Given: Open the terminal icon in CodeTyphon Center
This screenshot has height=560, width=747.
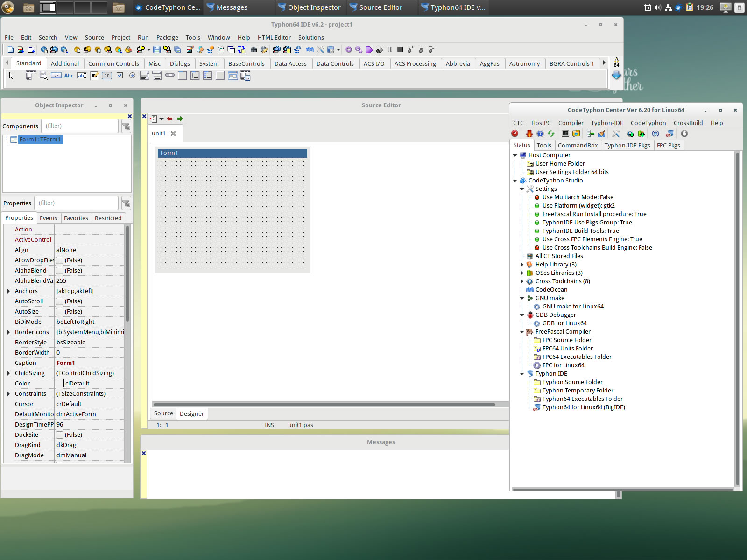Looking at the screenshot, I should [x=565, y=133].
